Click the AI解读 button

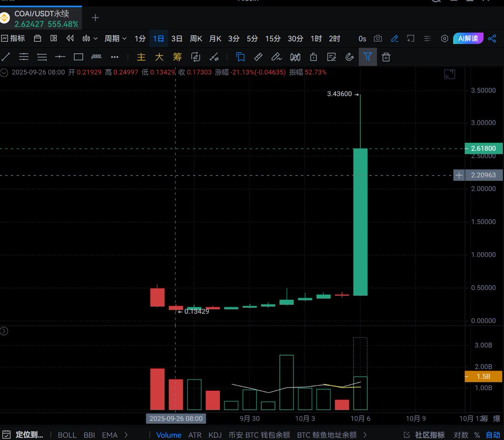[x=468, y=39]
